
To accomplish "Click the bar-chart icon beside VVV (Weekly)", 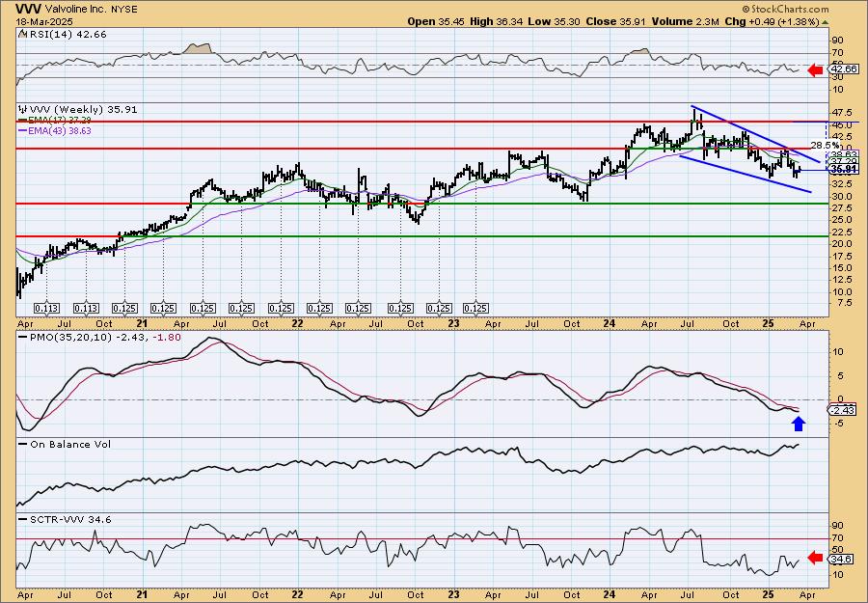I will [23, 110].
